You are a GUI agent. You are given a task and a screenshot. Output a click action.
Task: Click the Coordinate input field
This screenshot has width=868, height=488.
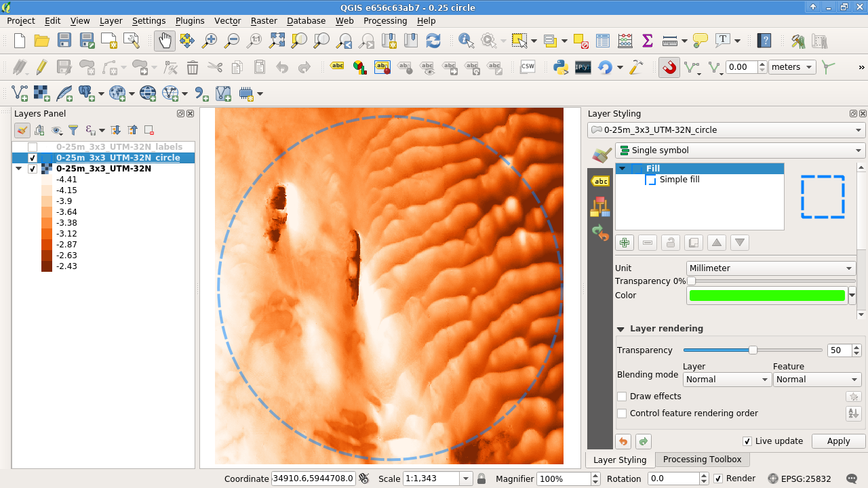pos(313,479)
